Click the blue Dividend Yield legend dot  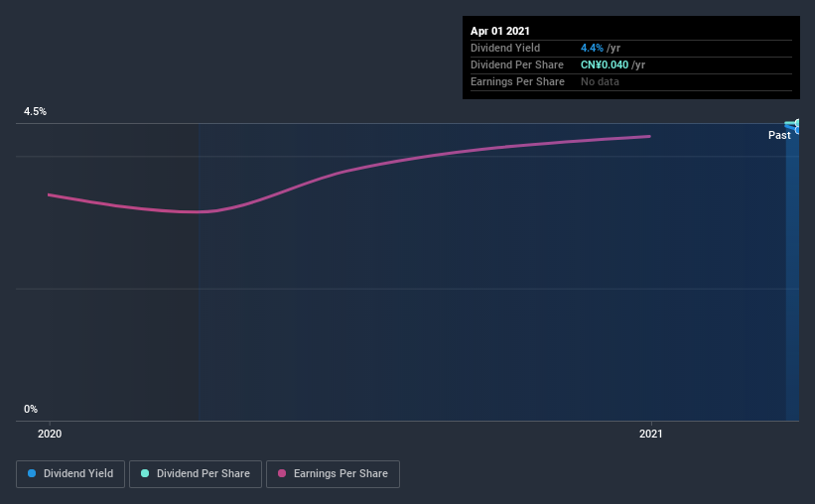click(32, 473)
